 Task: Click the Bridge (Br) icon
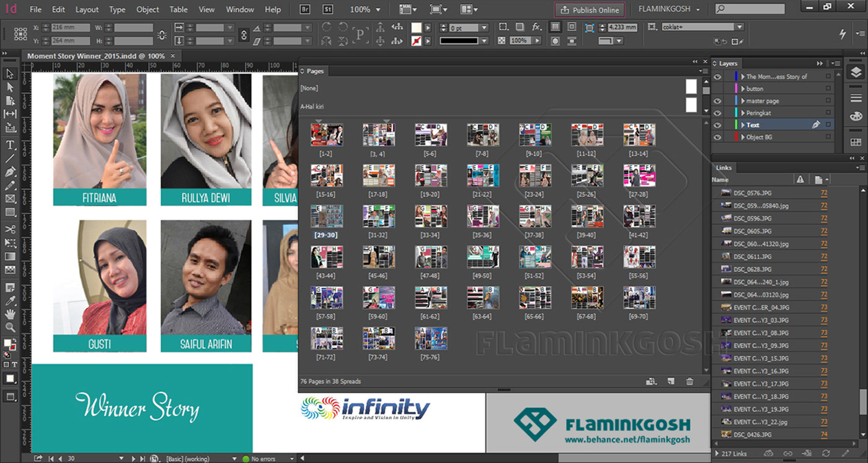[x=305, y=9]
